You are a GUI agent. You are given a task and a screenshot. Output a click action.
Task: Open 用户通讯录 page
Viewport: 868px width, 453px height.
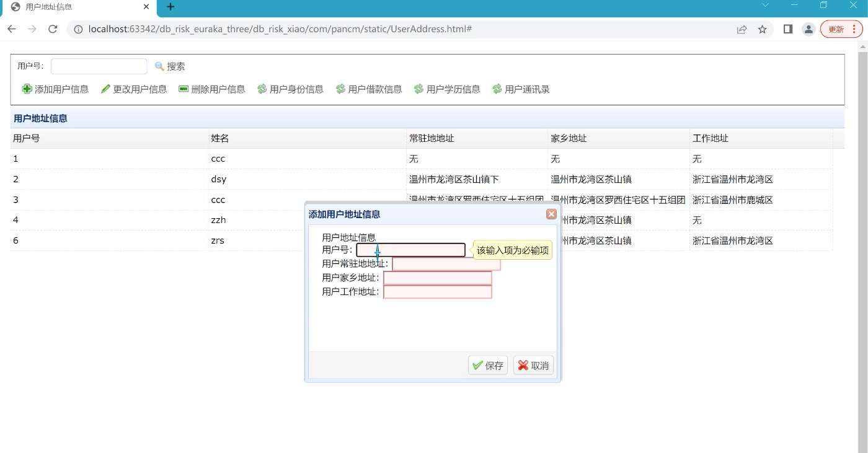click(521, 89)
